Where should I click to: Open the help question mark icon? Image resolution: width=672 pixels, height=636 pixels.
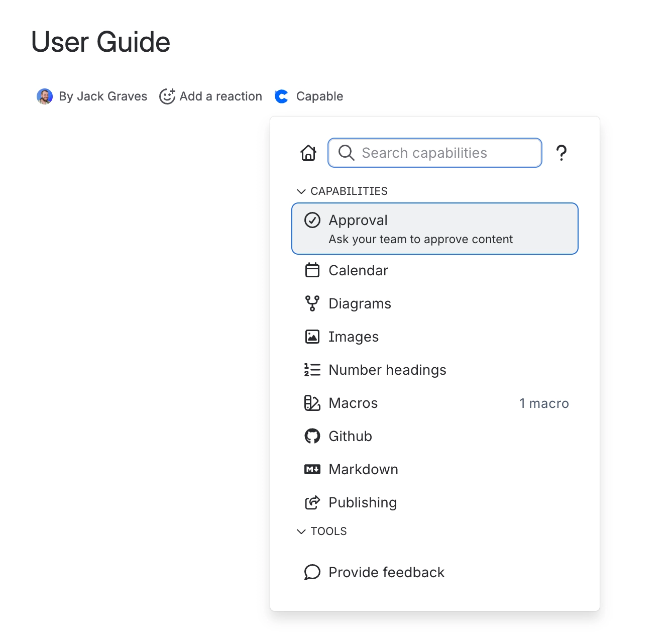pos(562,153)
